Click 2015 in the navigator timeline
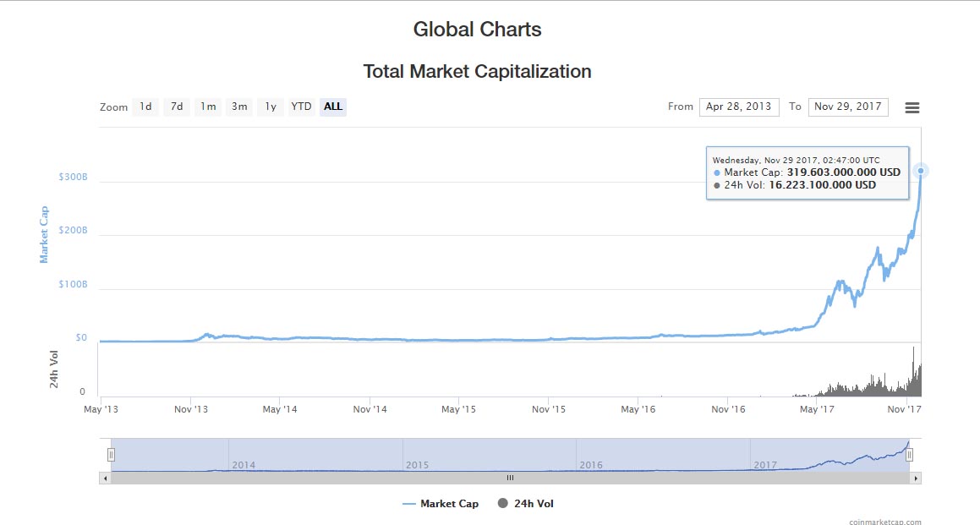The image size is (980, 525). pos(418,465)
